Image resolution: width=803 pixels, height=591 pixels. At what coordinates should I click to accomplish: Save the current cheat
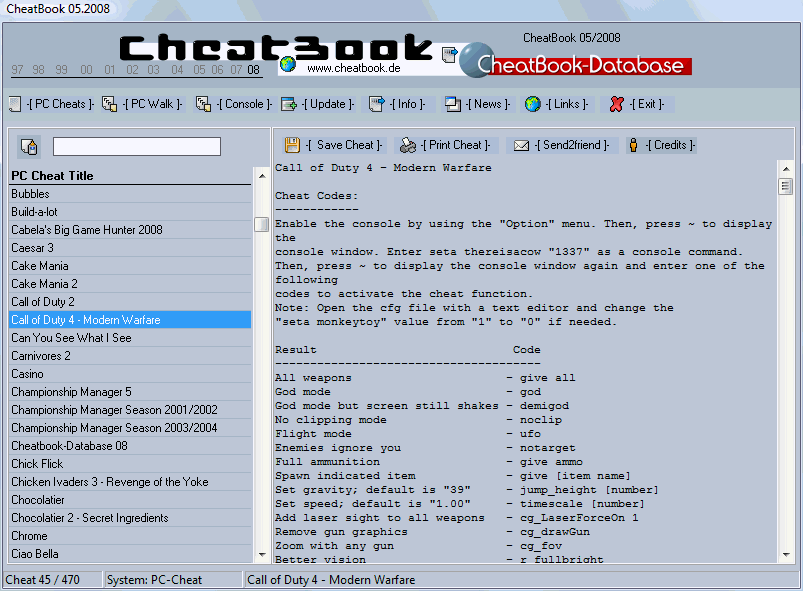pos(344,145)
